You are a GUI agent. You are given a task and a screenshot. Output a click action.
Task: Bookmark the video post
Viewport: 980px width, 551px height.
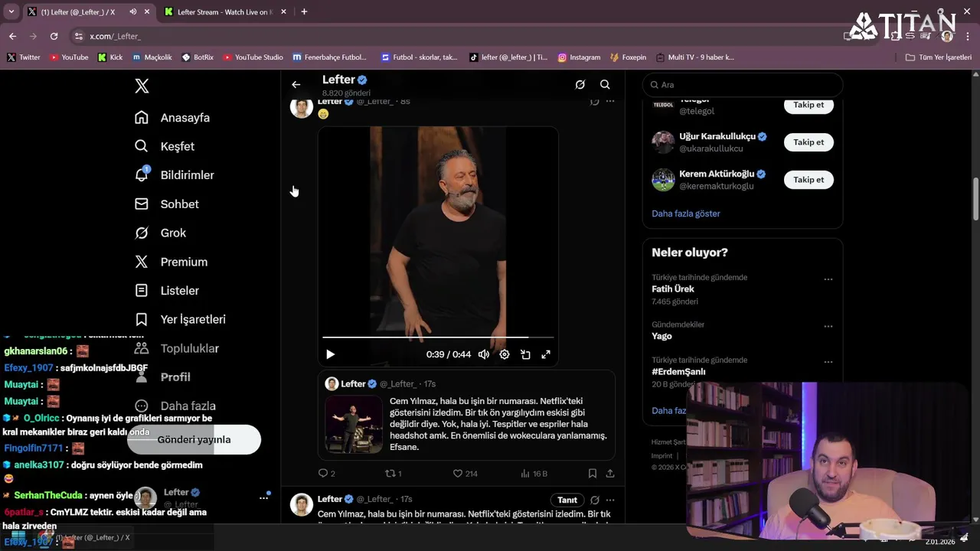[593, 474]
